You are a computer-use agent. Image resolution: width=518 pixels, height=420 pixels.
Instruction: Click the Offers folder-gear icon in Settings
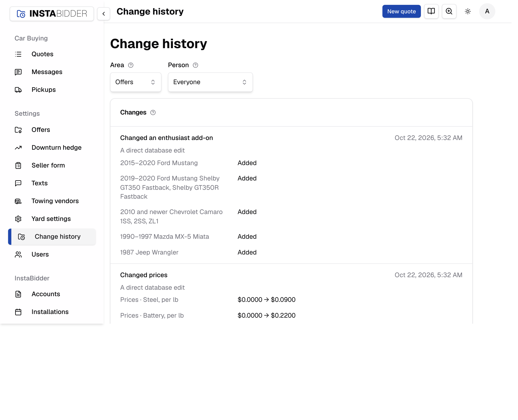click(18, 130)
